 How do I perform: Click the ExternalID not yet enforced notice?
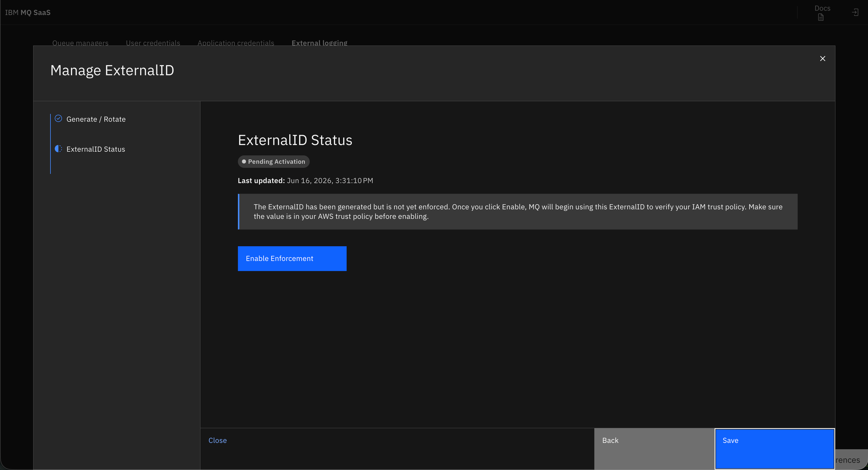[517, 211]
